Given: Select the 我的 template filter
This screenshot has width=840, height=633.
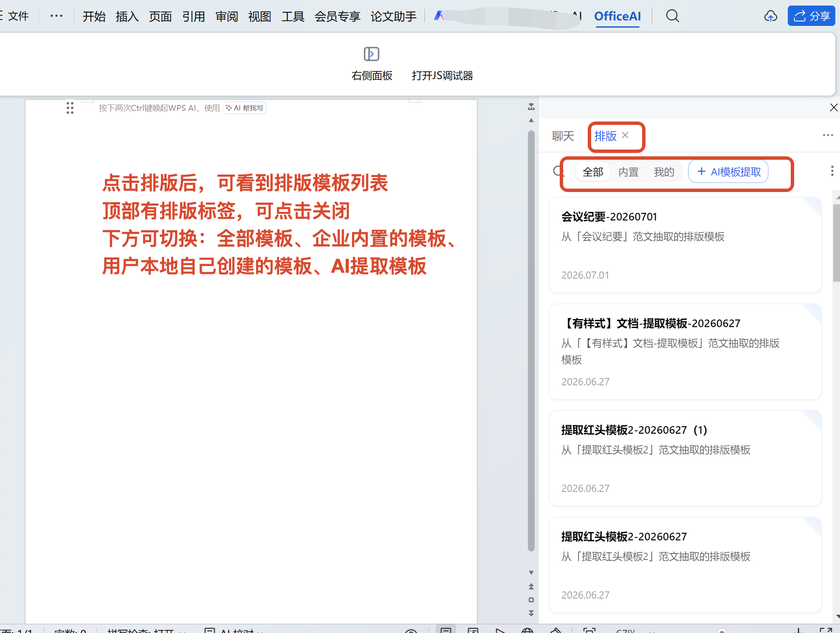Looking at the screenshot, I should 664,172.
